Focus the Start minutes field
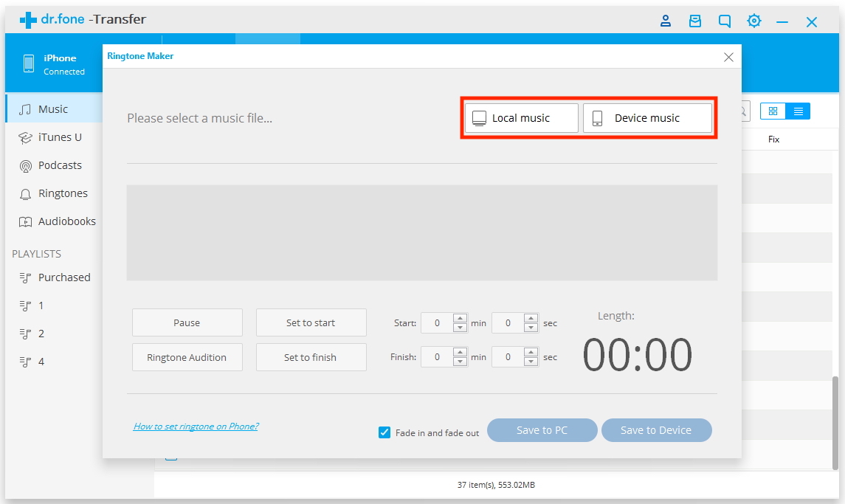The width and height of the screenshot is (845, 504). point(437,323)
